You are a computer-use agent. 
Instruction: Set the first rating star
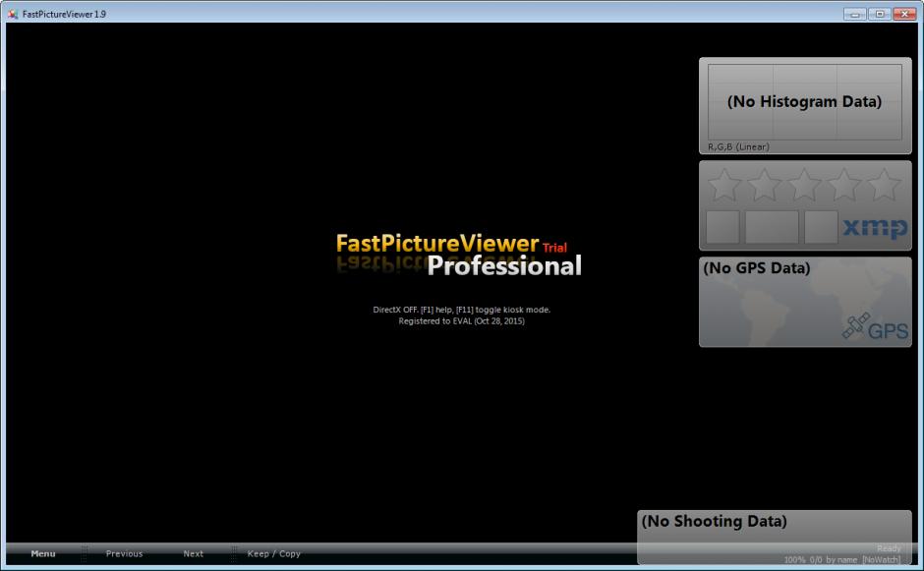(723, 185)
